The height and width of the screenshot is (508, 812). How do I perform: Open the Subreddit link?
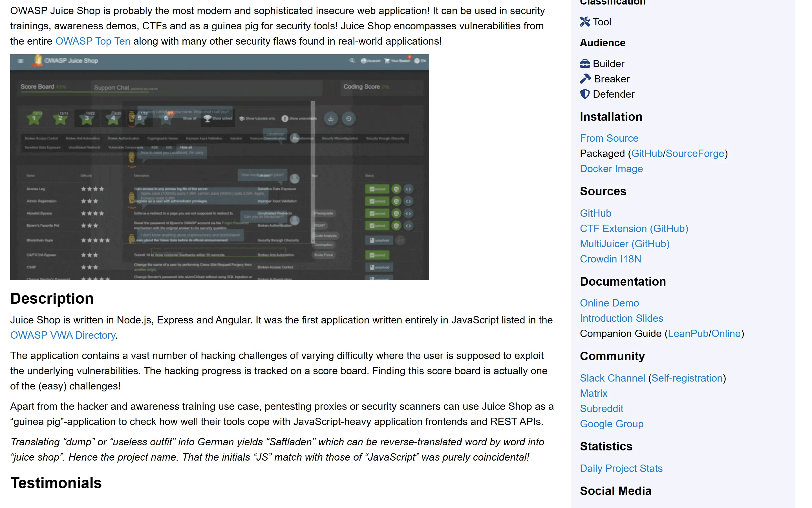(602, 408)
